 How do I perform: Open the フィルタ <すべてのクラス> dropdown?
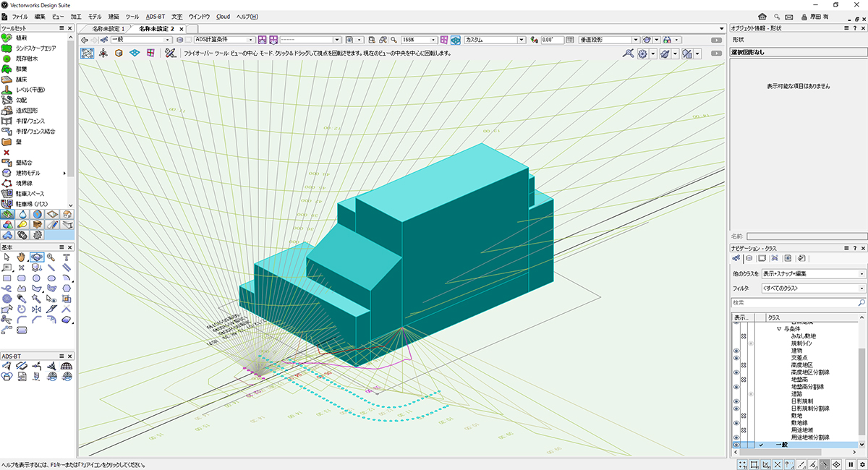coord(813,289)
